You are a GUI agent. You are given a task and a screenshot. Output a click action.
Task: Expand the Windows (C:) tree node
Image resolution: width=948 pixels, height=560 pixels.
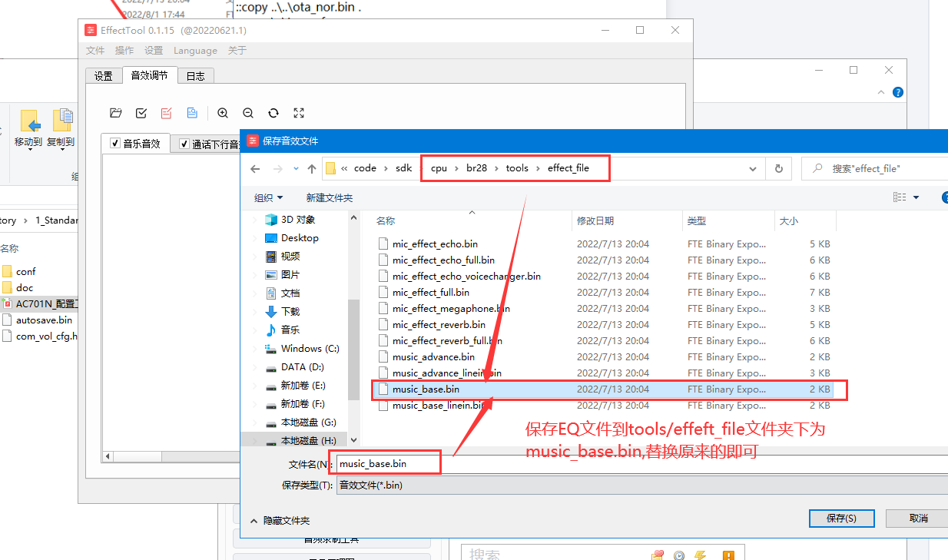255,349
